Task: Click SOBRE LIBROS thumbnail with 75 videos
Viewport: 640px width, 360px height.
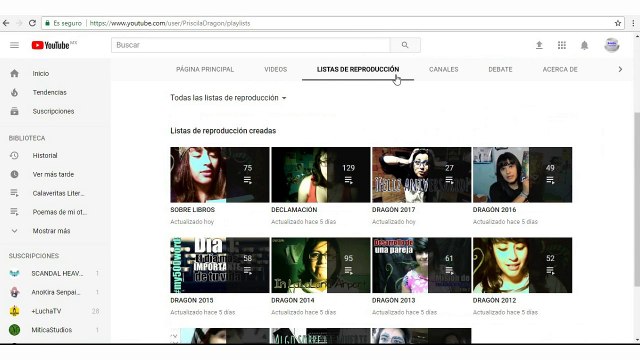Action: [220, 175]
